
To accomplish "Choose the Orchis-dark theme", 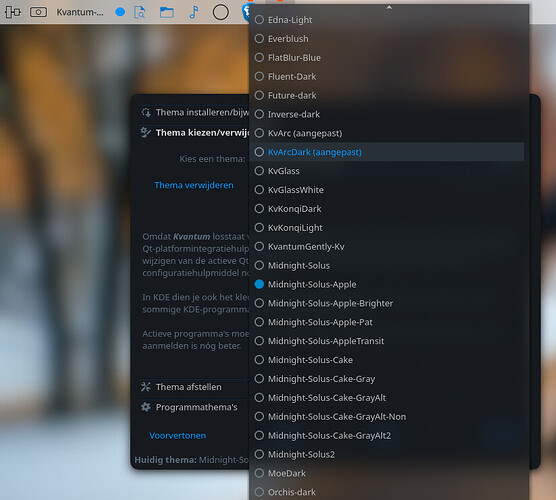I will [387, 492].
